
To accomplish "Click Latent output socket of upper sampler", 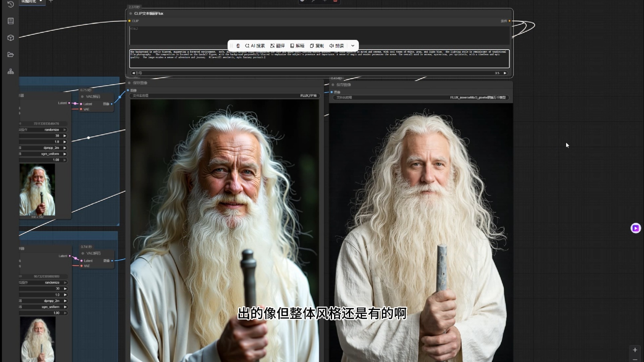I will coord(69,103).
